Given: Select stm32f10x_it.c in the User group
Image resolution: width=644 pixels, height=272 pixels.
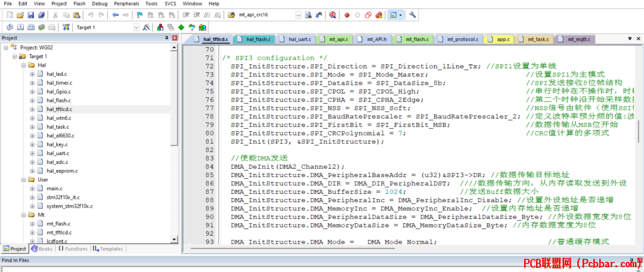Looking at the screenshot, I should pos(63,197).
